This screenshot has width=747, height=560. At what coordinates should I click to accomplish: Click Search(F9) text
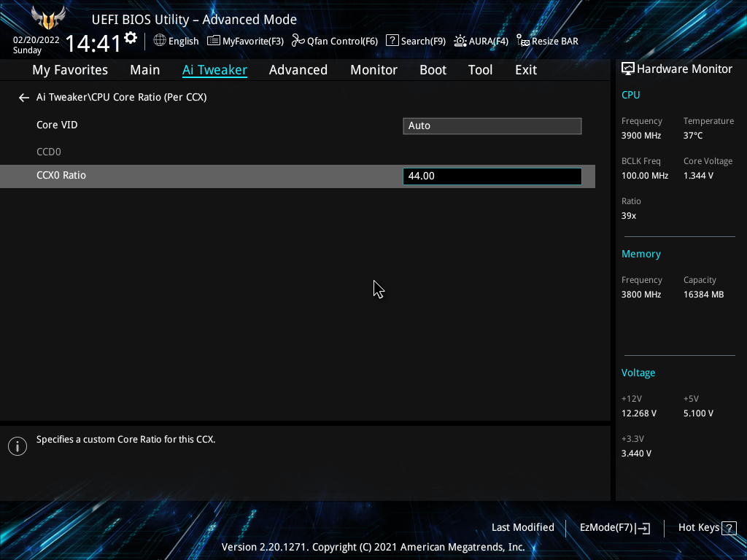tap(424, 42)
